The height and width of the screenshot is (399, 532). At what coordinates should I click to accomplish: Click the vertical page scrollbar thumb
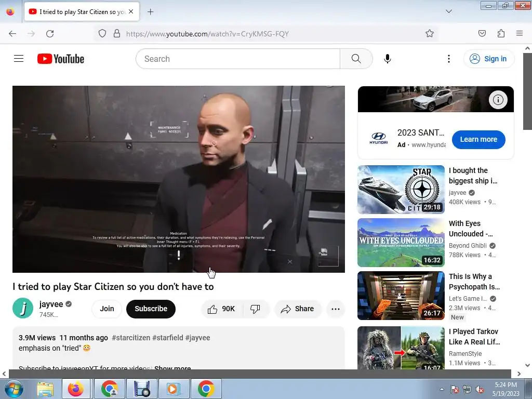pos(528,91)
